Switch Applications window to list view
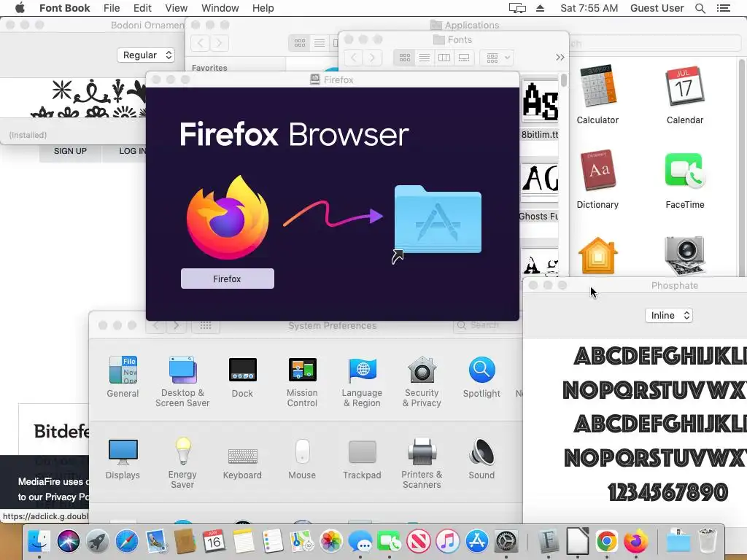This screenshot has height=560, width=747. (x=320, y=43)
